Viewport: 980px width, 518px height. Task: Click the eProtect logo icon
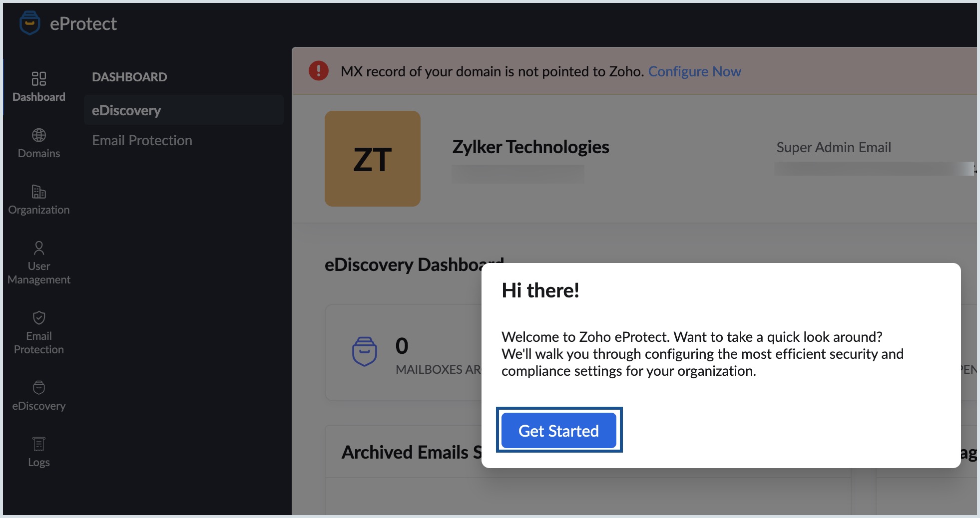pyautogui.click(x=29, y=23)
